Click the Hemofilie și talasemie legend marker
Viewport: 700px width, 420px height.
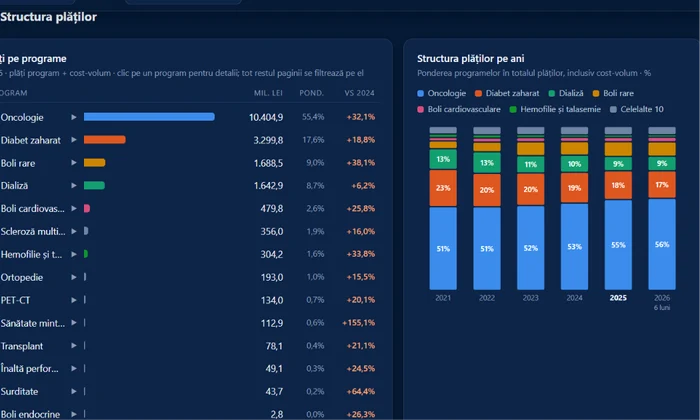pos(513,109)
